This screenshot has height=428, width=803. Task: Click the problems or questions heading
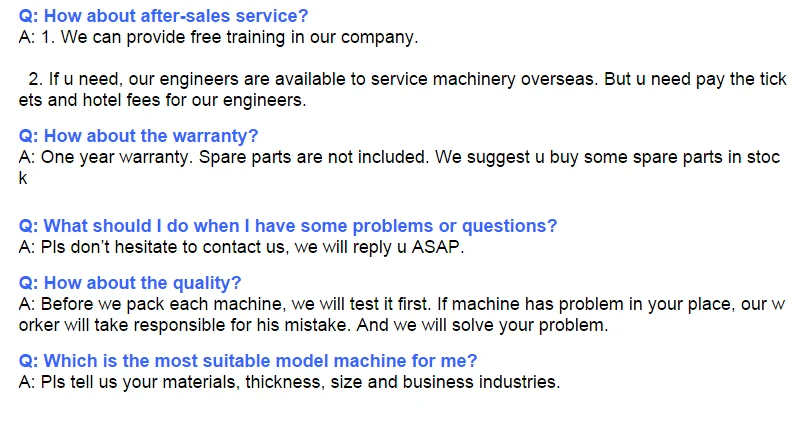tap(289, 226)
